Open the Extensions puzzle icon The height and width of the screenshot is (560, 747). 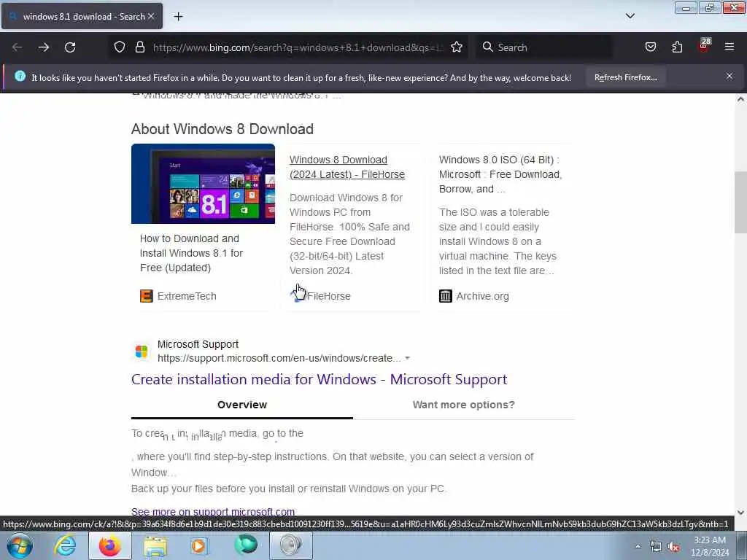point(677,47)
